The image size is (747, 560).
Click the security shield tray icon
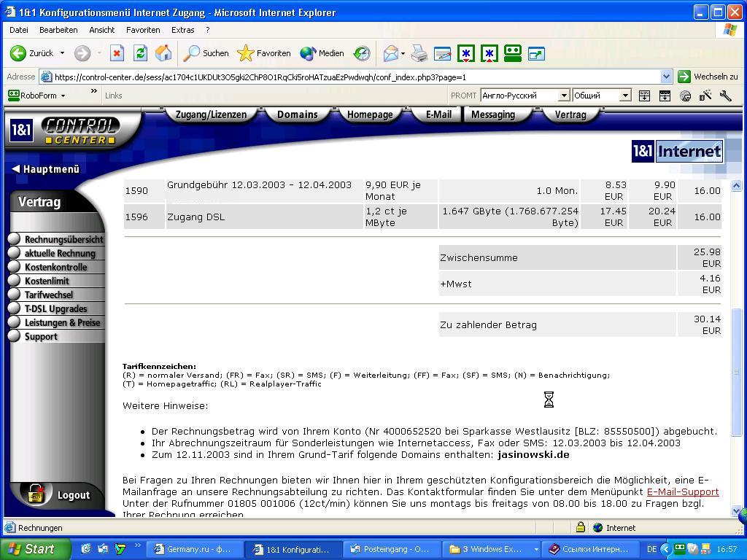[x=692, y=549]
